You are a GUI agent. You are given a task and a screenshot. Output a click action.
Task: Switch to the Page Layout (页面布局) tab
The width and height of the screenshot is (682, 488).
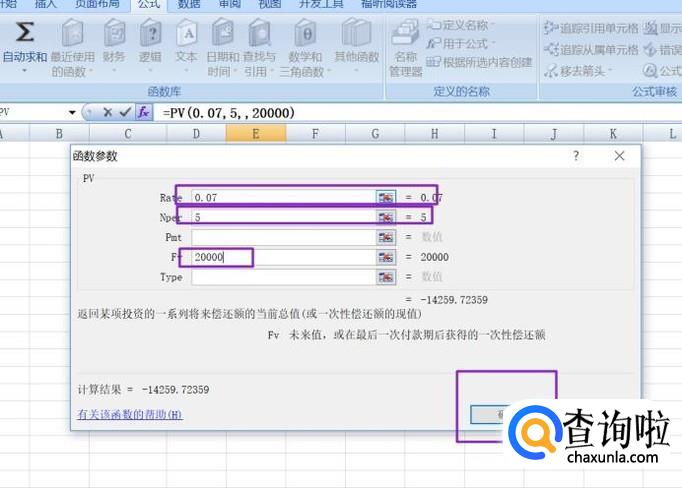(94, 4)
